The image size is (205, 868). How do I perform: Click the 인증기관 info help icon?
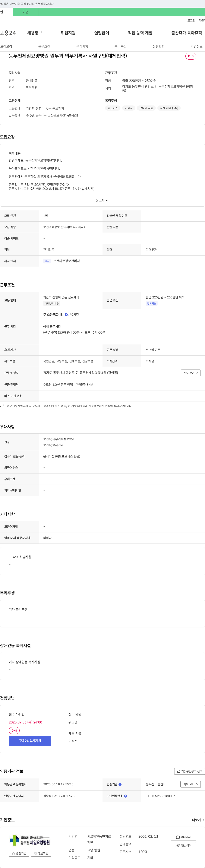click(x=120, y=784)
